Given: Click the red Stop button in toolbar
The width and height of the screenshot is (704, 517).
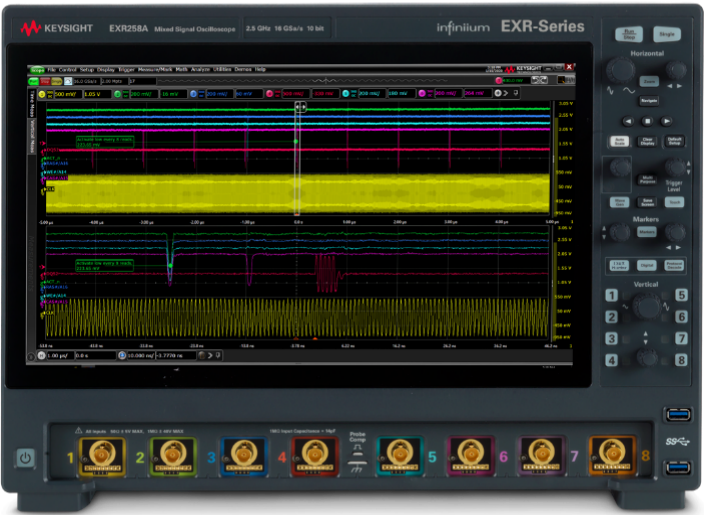Looking at the screenshot, I should (x=45, y=81).
